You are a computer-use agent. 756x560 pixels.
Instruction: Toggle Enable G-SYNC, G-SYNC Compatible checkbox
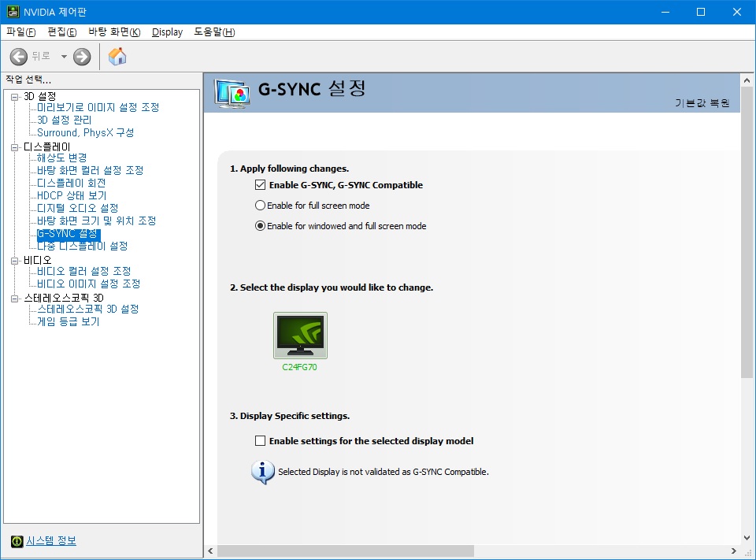[x=261, y=186]
